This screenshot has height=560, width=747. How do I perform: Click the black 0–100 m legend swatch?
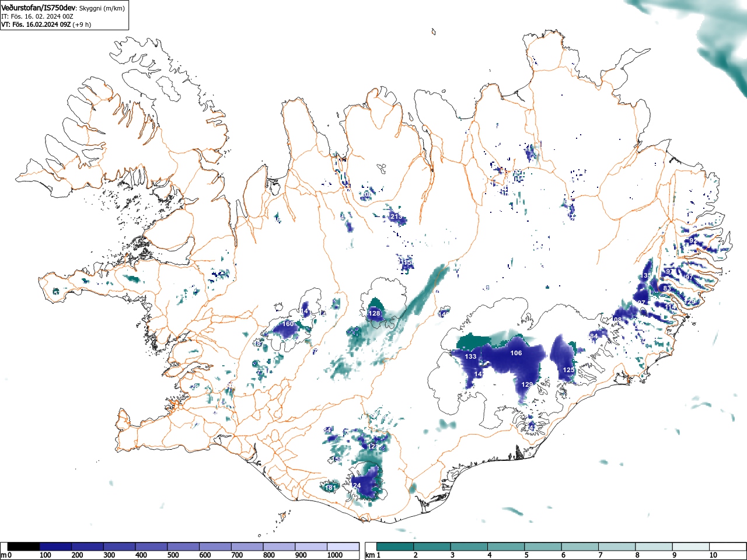pos(24,547)
